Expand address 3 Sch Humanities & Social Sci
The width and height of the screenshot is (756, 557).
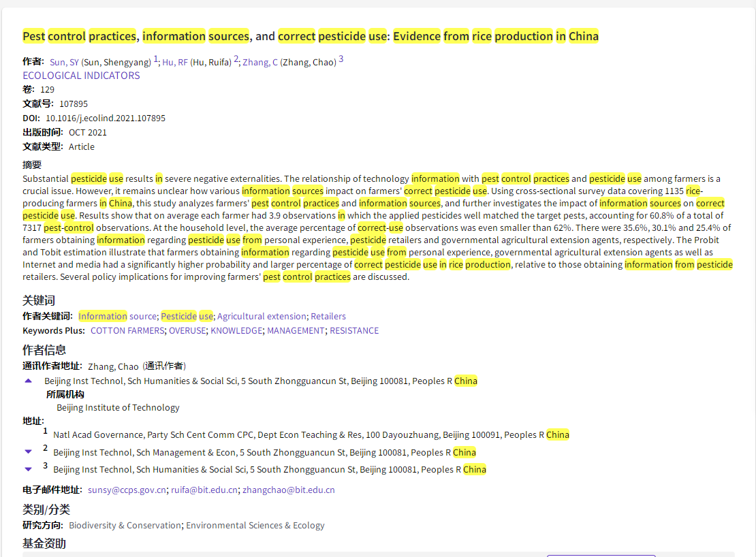(28, 469)
